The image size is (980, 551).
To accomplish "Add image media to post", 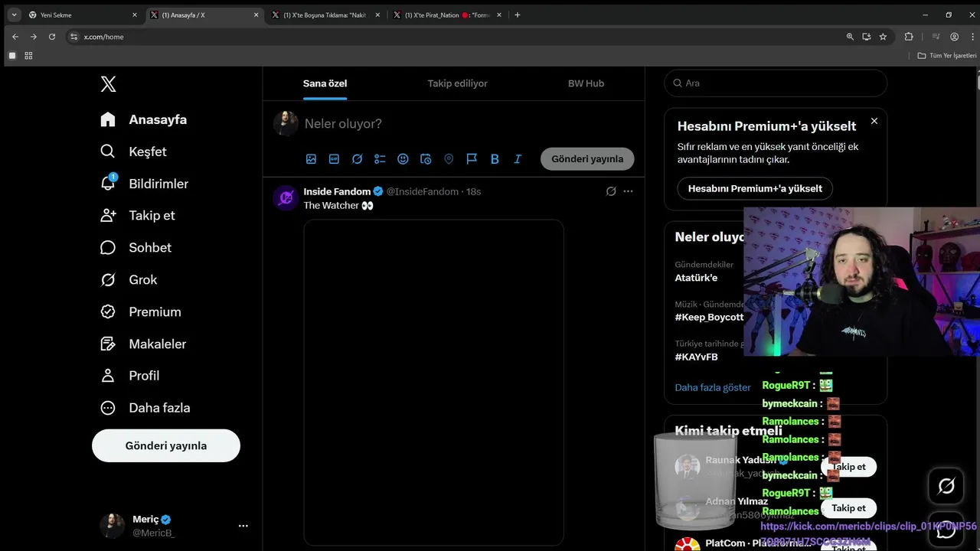I will tap(311, 159).
